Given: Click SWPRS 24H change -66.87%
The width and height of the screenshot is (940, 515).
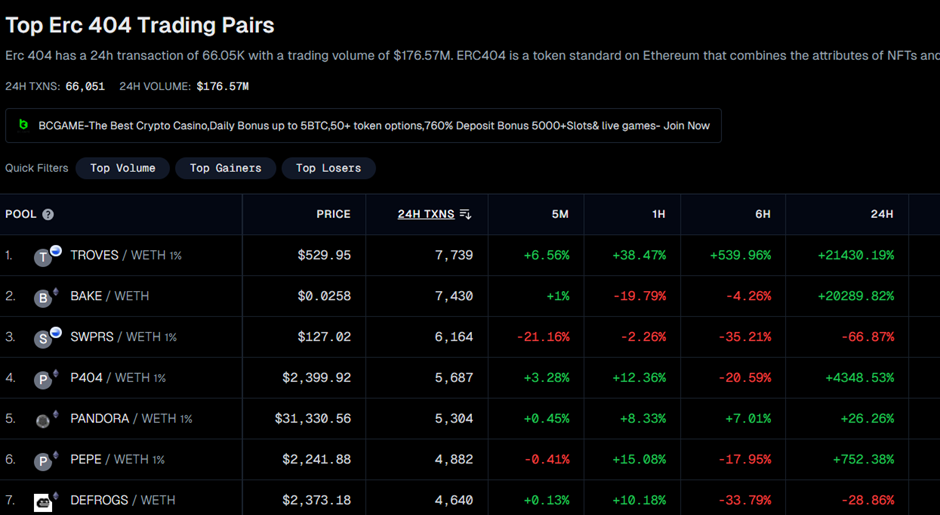Looking at the screenshot, I should [x=867, y=337].
